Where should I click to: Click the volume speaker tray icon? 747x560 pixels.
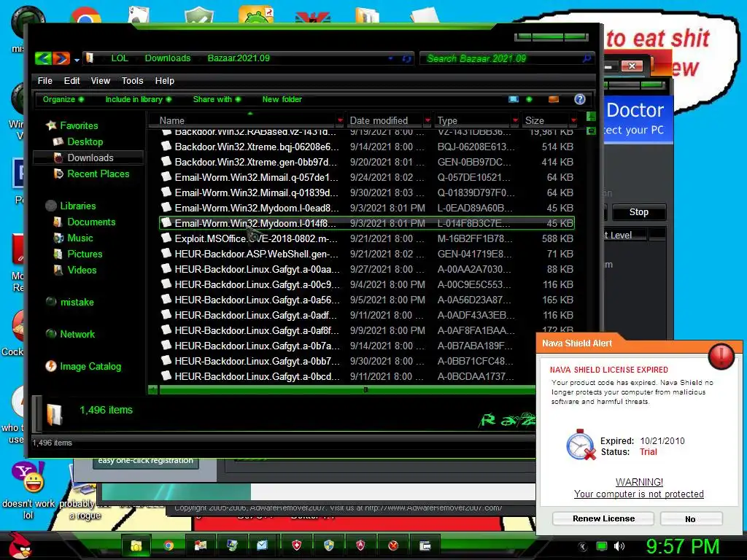[x=619, y=546]
